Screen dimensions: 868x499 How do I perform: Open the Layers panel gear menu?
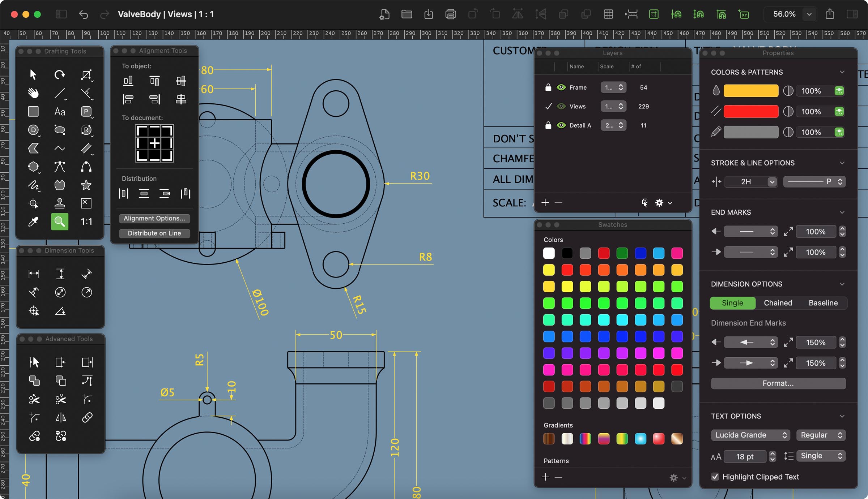coord(659,202)
